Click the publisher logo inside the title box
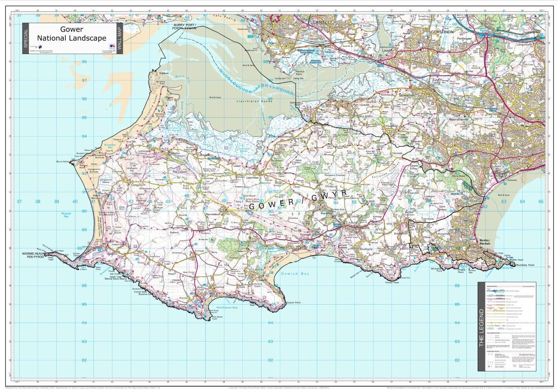558x392 pixels. (x=40, y=47)
